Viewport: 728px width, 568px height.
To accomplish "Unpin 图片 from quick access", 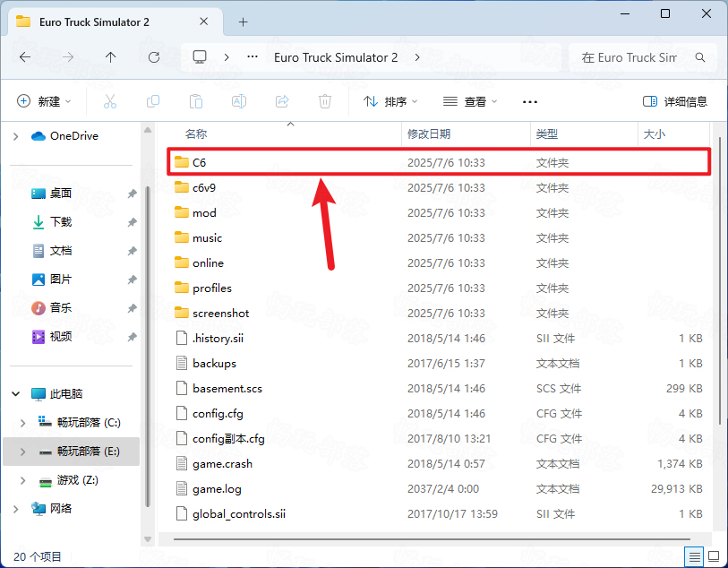I will point(133,280).
